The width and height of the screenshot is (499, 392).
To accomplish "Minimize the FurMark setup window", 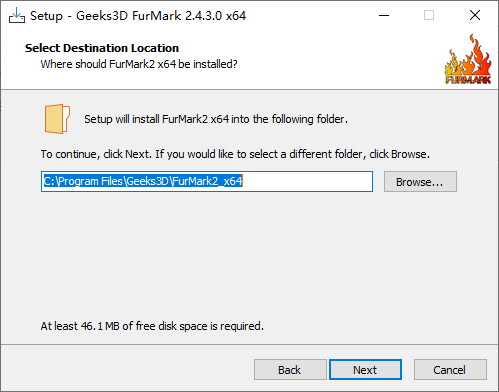I will click(x=384, y=15).
